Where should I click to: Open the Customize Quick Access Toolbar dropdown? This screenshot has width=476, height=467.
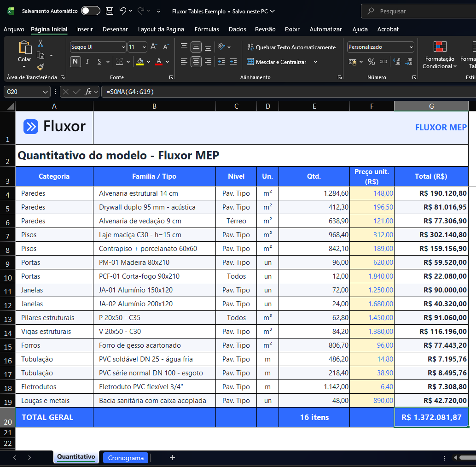pos(158,11)
